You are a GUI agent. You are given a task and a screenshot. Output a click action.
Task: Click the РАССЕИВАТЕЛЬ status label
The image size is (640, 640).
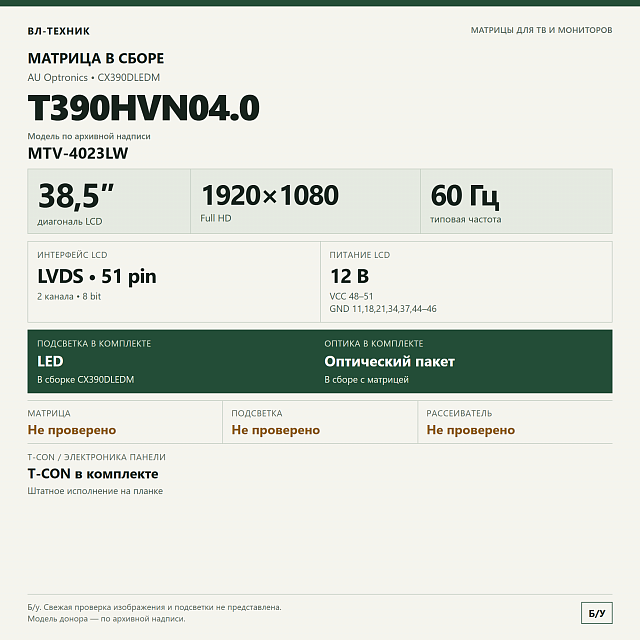pos(459,413)
